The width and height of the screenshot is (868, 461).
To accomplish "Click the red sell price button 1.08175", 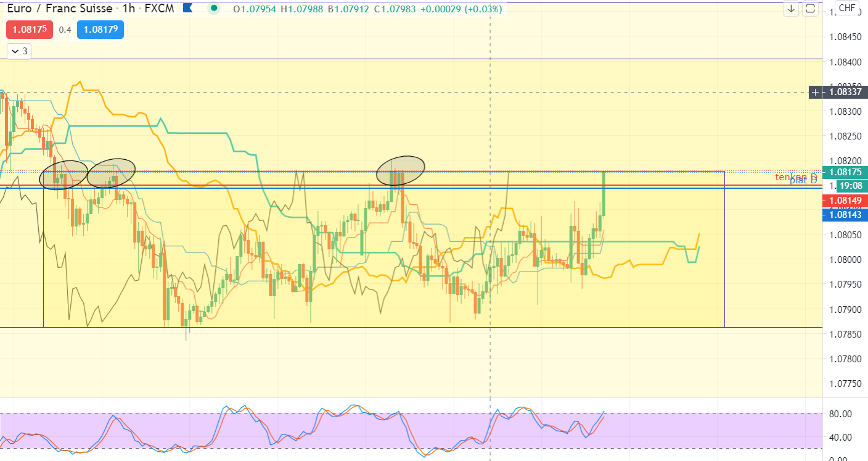I will (29, 29).
